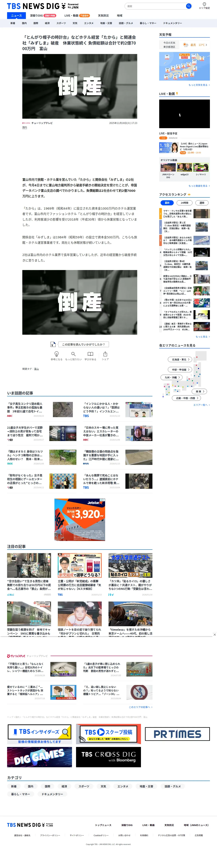Viewport: 217px width, 868px height.
Task: Click the 参考になる lightbulb reaction icon
Action: coord(56,354)
